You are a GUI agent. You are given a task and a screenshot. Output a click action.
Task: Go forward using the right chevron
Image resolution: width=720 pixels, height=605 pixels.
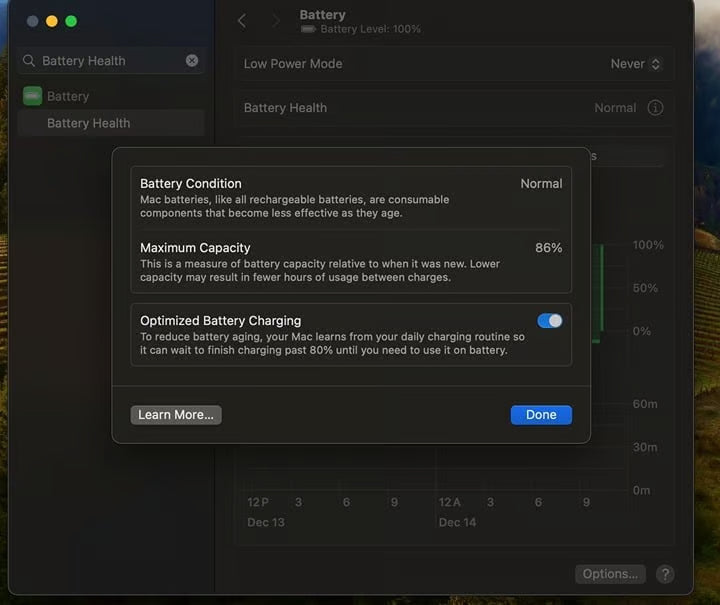point(276,21)
